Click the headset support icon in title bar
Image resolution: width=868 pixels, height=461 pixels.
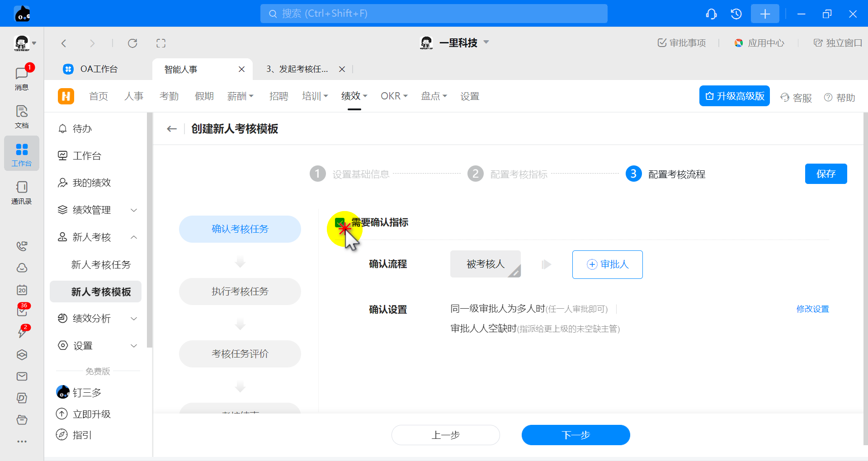tap(711, 14)
